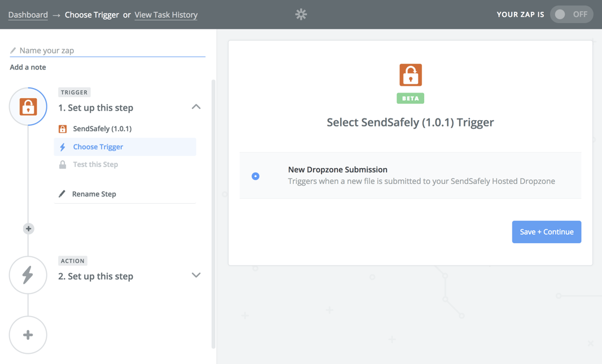
Task: Click the Zapier logo in the top bar
Action: pyautogui.click(x=301, y=14)
